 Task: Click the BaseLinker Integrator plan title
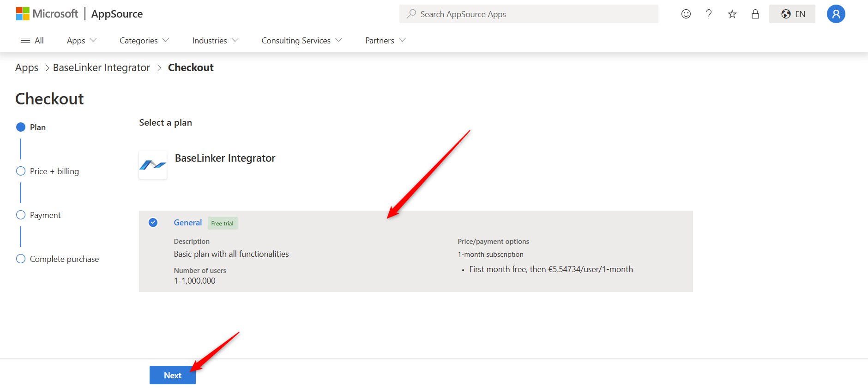coord(225,158)
